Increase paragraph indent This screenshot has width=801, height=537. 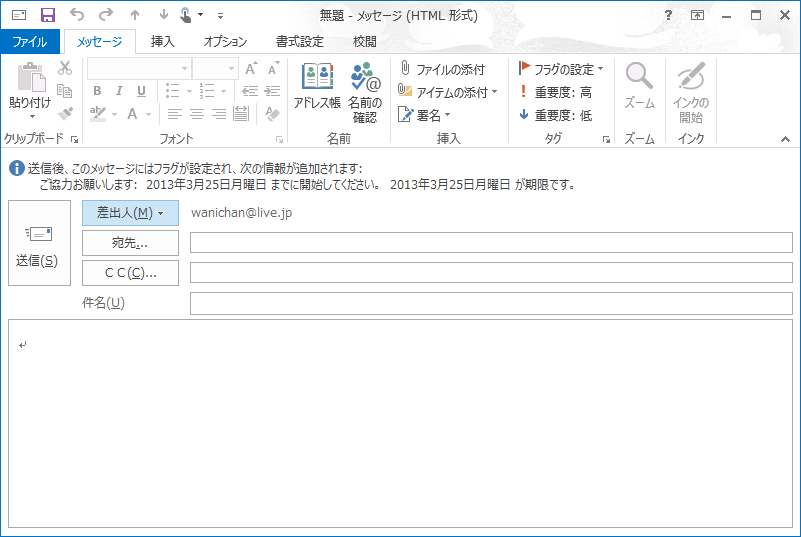tap(272, 91)
